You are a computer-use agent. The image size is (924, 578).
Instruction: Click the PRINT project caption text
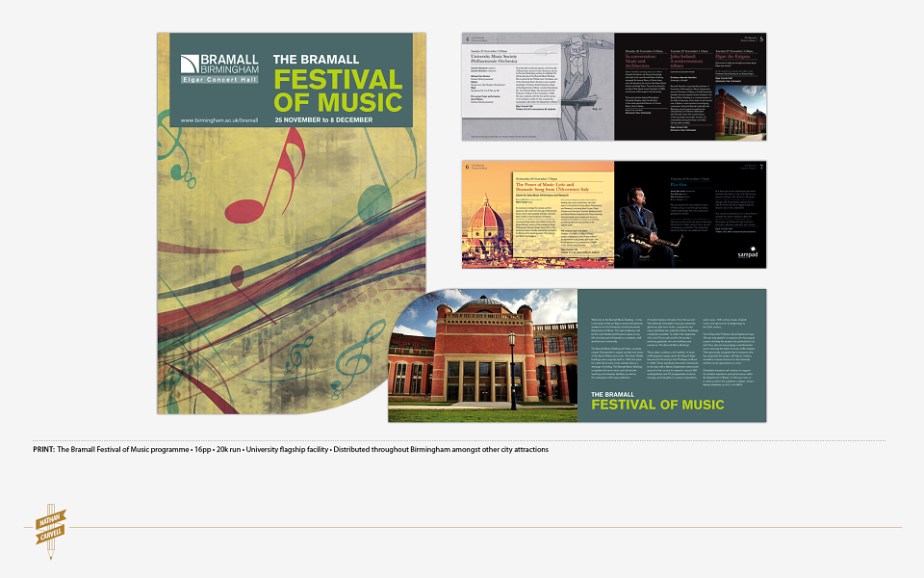click(291, 450)
